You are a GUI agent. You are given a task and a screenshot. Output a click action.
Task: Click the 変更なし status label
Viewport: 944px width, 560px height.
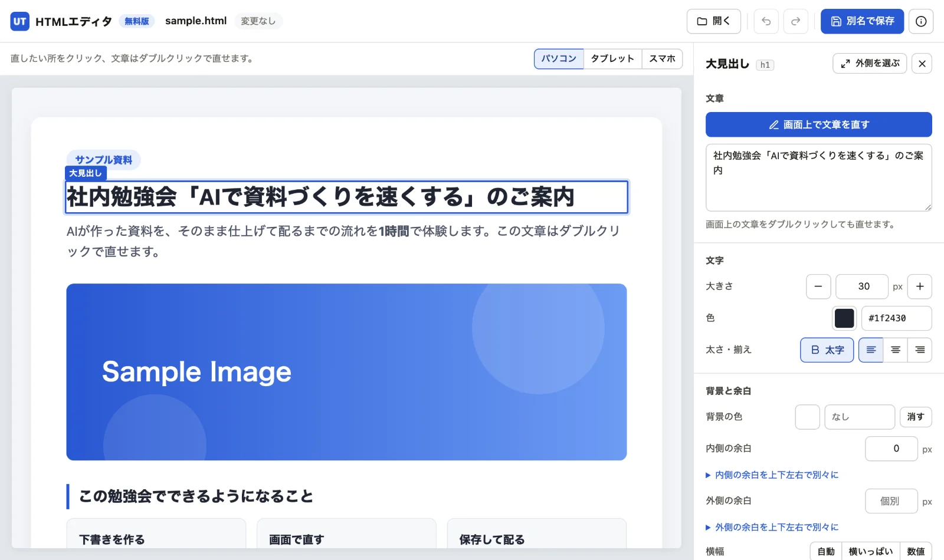[x=258, y=21]
